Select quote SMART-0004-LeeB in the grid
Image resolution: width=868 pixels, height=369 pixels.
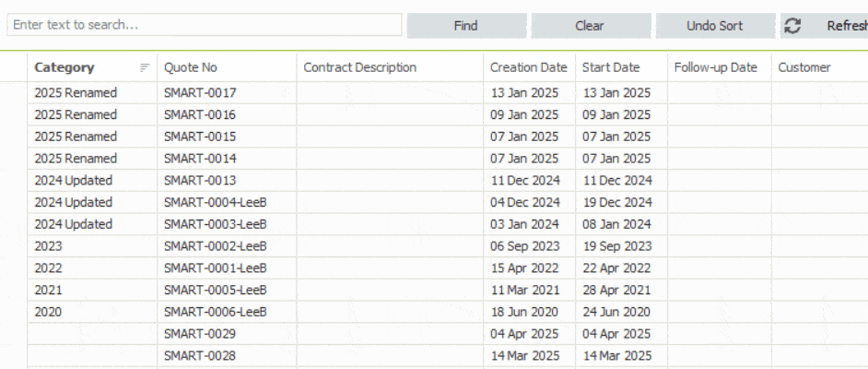click(x=215, y=202)
